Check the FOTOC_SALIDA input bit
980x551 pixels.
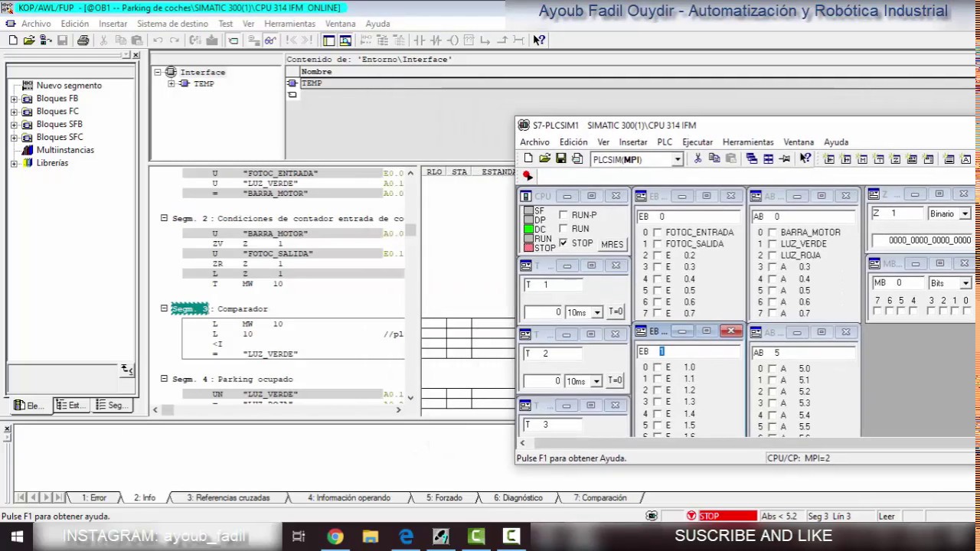[x=657, y=244]
